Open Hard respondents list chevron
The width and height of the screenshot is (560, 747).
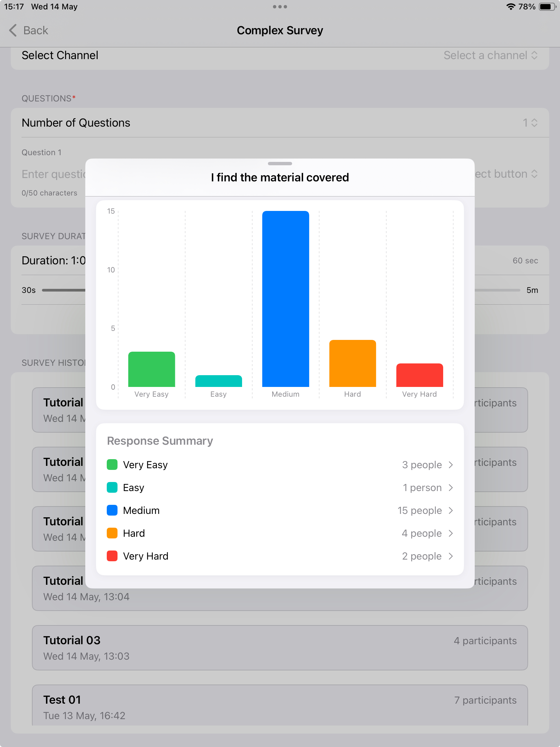[x=451, y=533]
